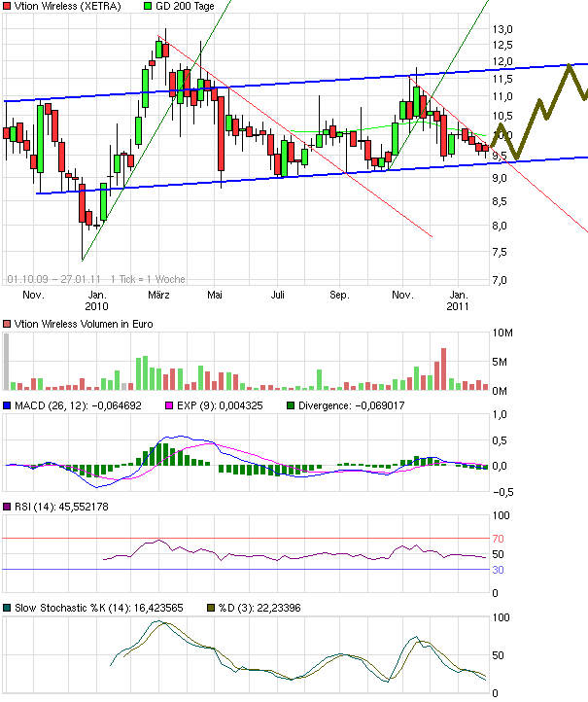Image resolution: width=588 pixels, height=702 pixels.
Task: Click the 7,0 price axis label
Action: click(x=500, y=280)
